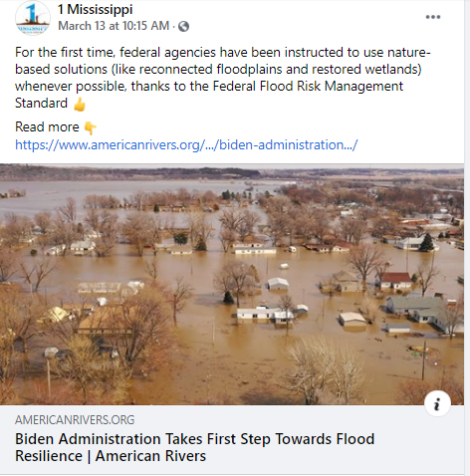Open the Biden Administration Takes First Step headline
This screenshot has width=470, height=476.
coord(194,447)
